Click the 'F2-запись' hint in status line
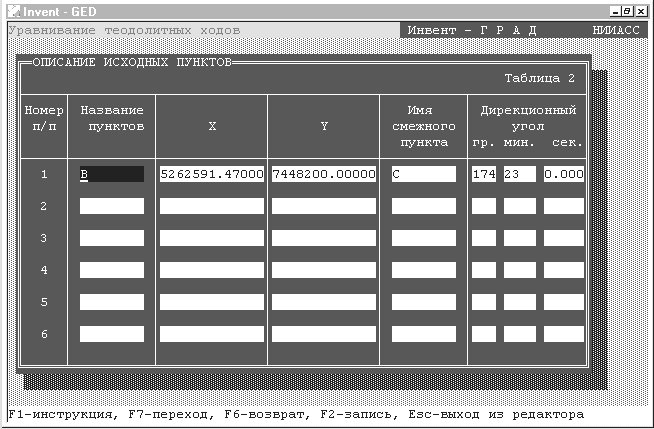This screenshot has height=429, width=654. click(356, 415)
